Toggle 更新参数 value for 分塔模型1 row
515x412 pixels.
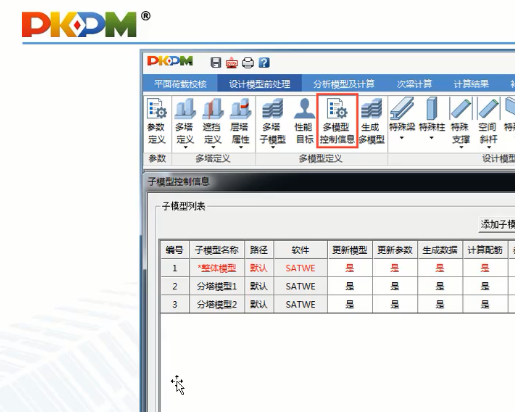[x=395, y=286]
